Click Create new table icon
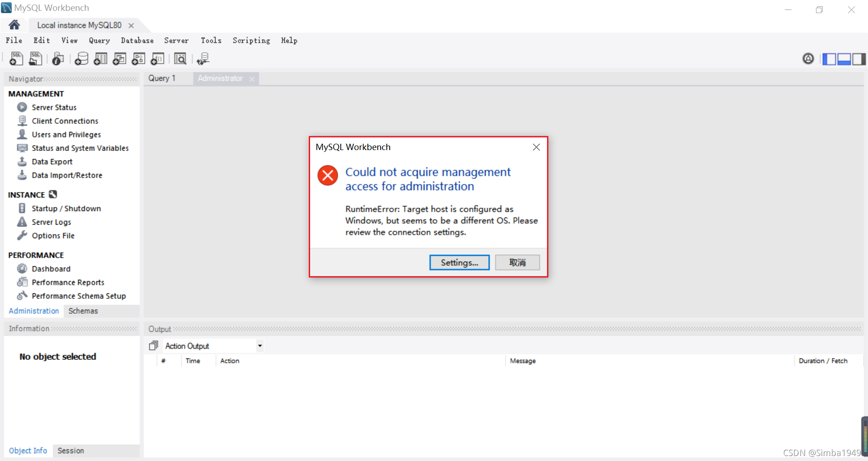 100,59
